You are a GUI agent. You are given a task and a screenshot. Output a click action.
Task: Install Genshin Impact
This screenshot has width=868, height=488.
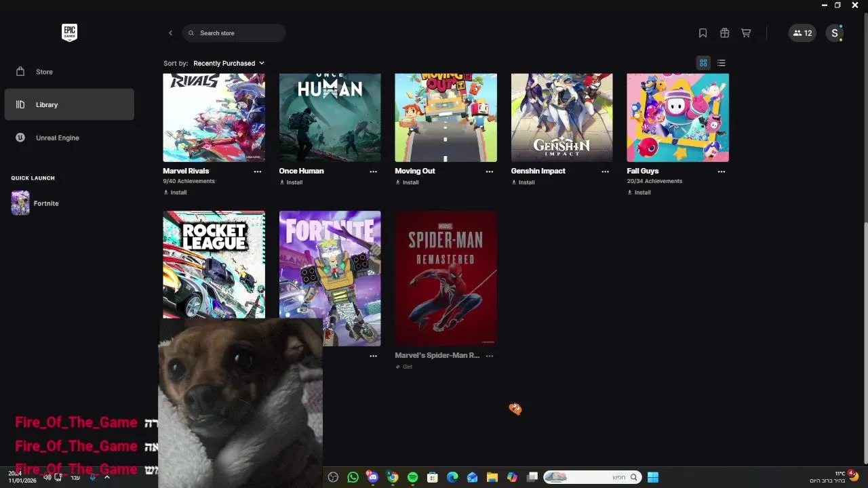click(523, 182)
